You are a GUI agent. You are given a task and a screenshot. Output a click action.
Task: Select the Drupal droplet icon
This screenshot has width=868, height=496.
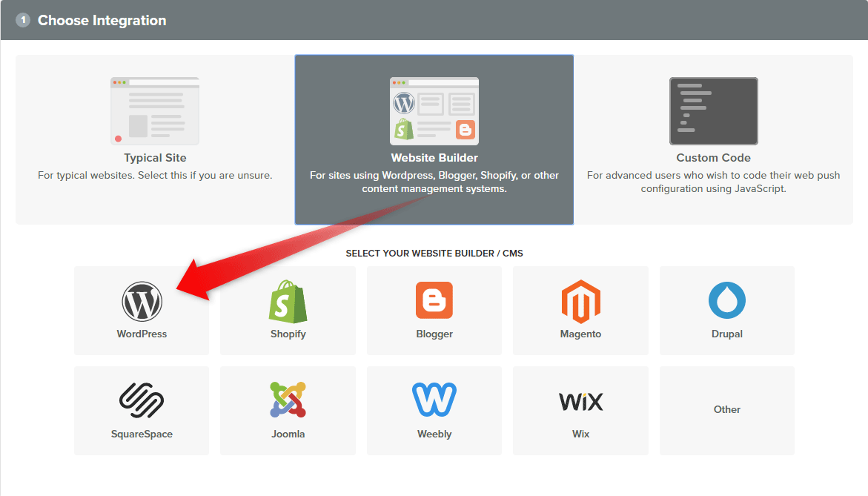pyautogui.click(x=726, y=301)
